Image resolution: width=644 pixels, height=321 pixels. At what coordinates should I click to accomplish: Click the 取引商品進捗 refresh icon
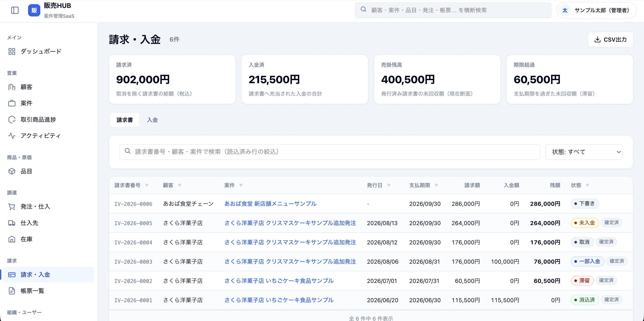(x=12, y=120)
